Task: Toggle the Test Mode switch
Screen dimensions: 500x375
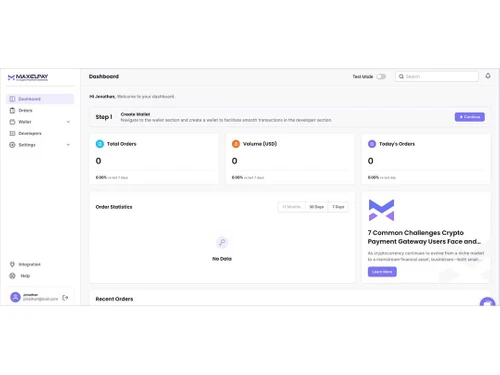Action: pyautogui.click(x=381, y=77)
